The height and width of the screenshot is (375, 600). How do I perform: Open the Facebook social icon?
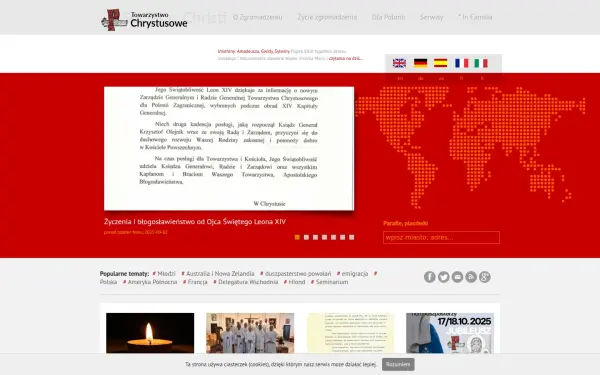tap(429, 277)
